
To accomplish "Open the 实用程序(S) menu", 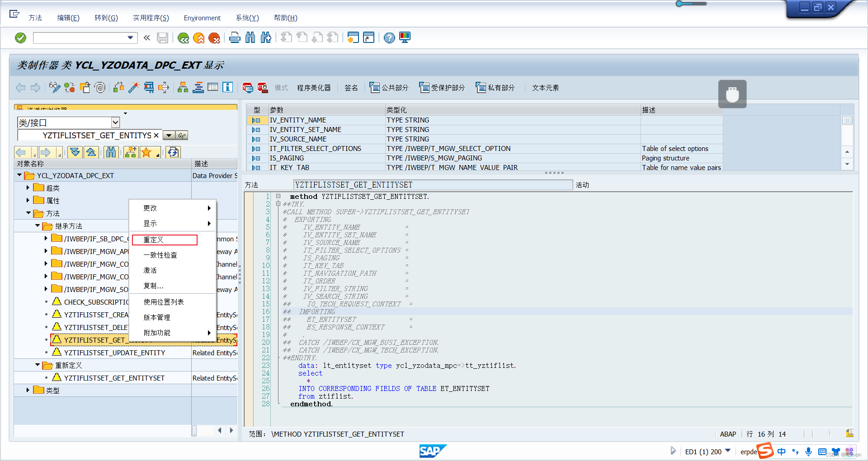I will [151, 18].
